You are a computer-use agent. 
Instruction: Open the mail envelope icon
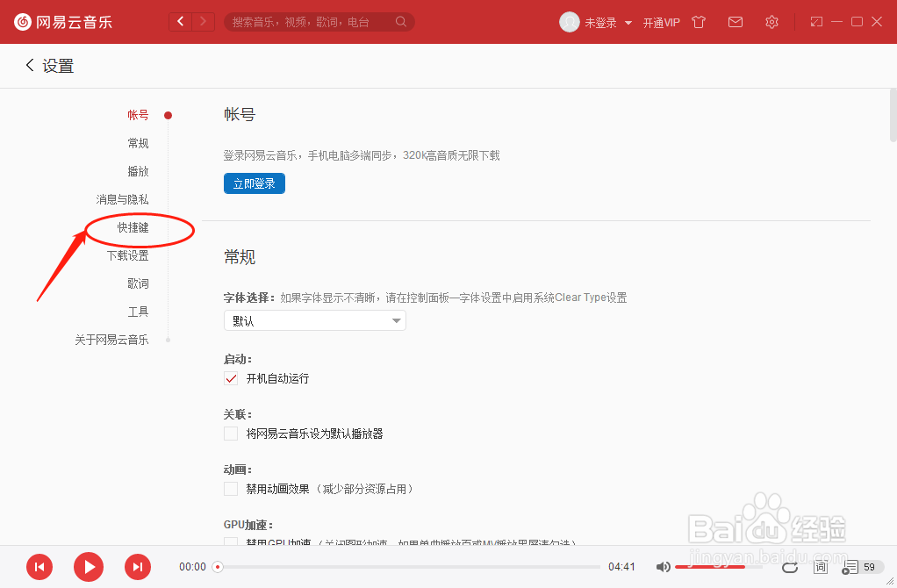pyautogui.click(x=736, y=22)
